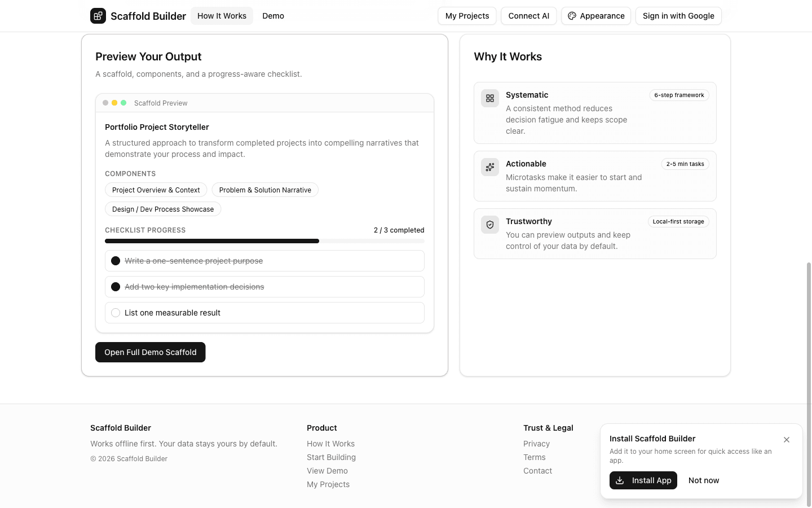812x508 pixels.
Task: Open the Privacy page from the footer
Action: coord(536,444)
